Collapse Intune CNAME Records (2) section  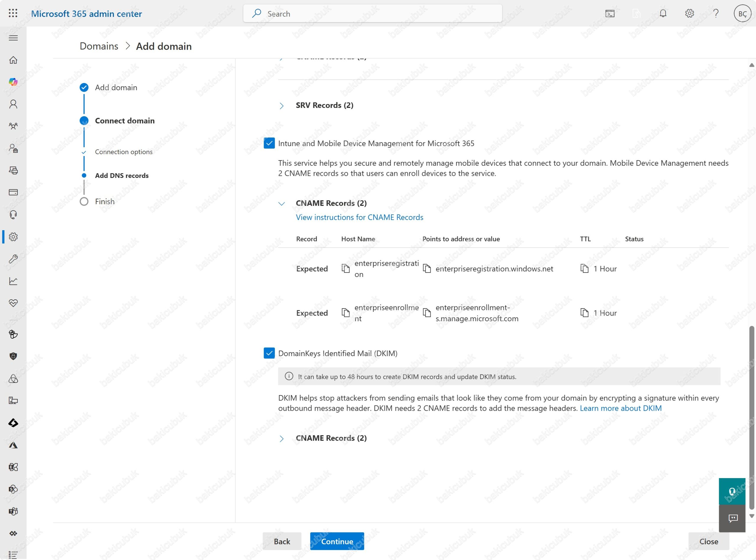click(x=281, y=204)
